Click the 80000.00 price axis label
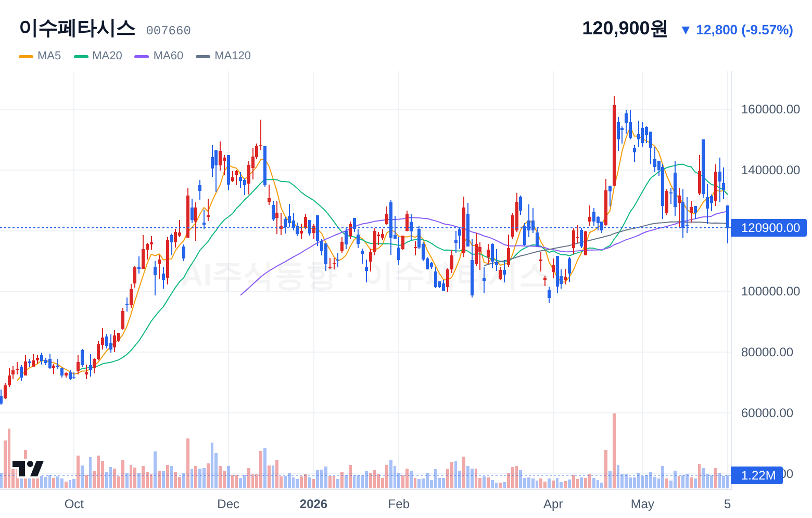This screenshot has height=518, width=812. [x=767, y=352]
